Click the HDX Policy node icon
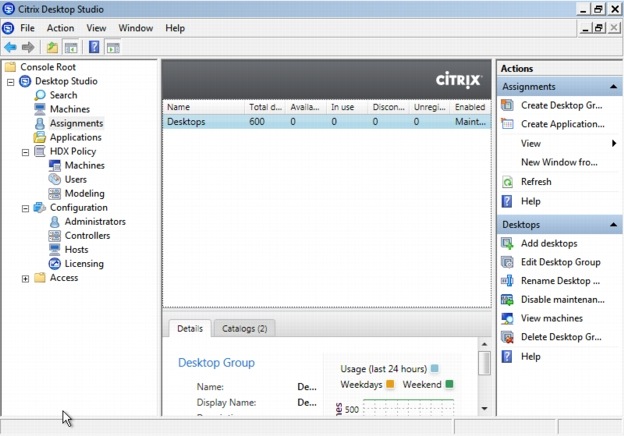Viewport: 624px width, 436px height. tap(40, 151)
